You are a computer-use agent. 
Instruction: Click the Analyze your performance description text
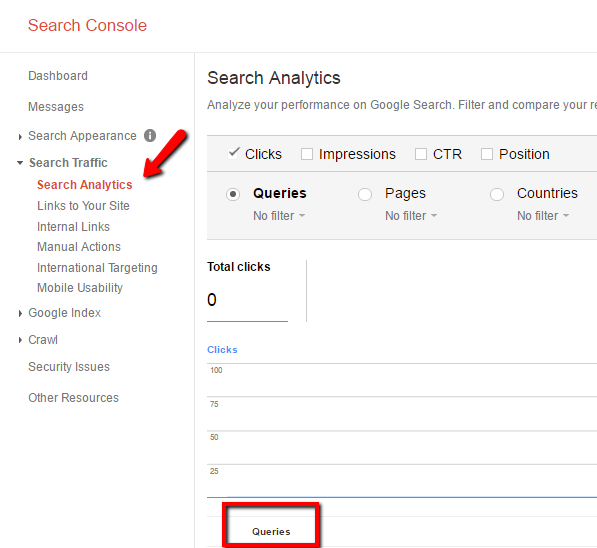402,105
